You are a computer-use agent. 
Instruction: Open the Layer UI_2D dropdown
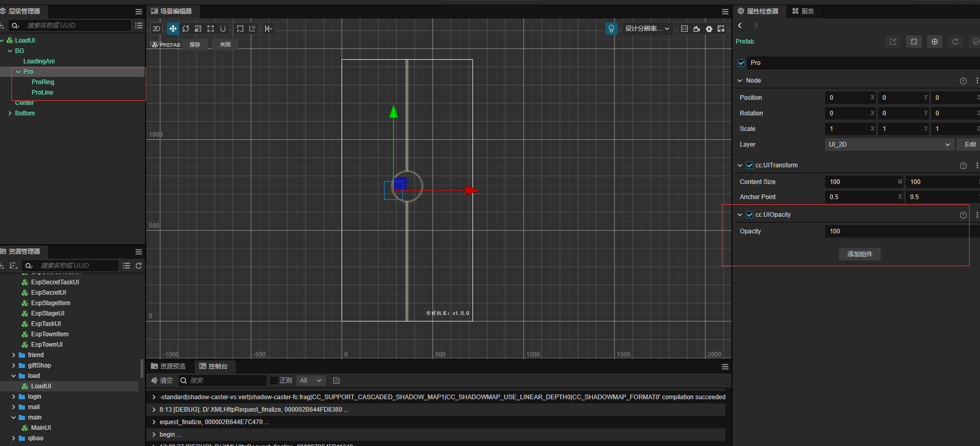[x=890, y=145]
